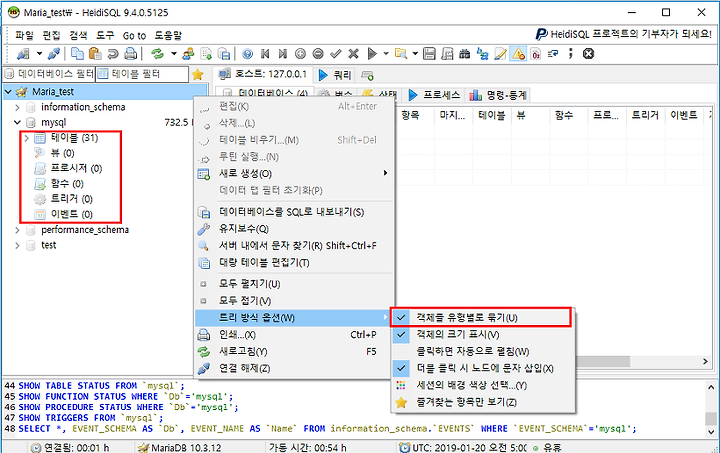Toggle 더블 클릭 시 노드에 문자 삽입(X)
Image resolution: width=720 pixels, height=453 pixels.
pyautogui.click(x=483, y=369)
